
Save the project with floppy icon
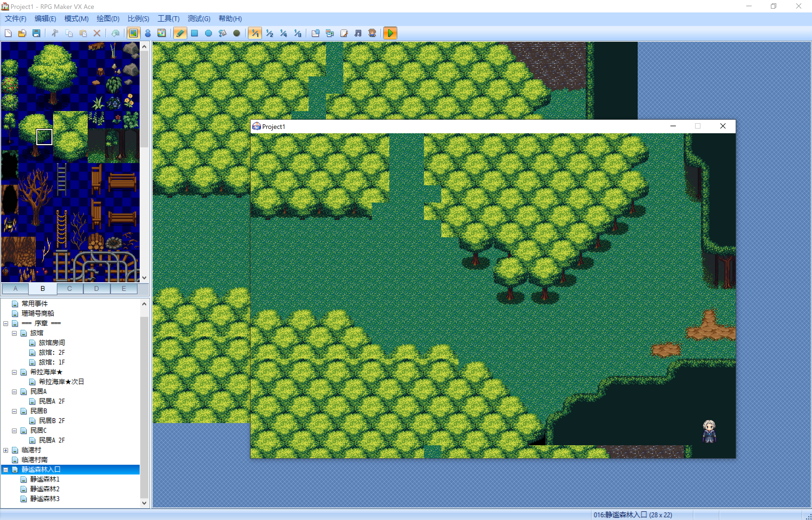click(x=37, y=33)
